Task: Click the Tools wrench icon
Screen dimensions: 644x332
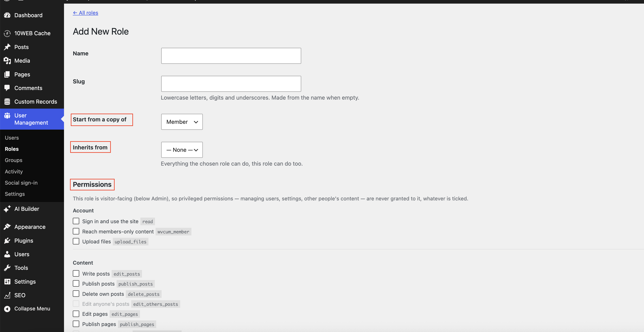Action: 7,268
